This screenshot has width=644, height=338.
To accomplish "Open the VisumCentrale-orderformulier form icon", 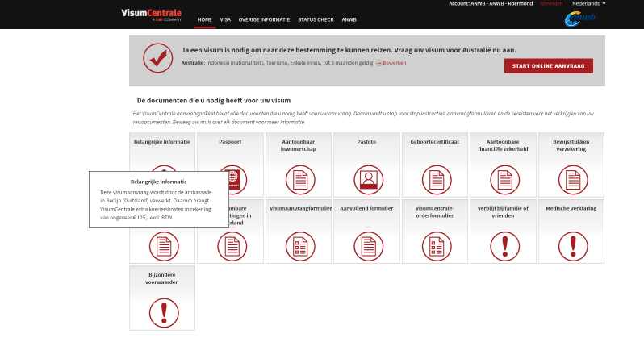I will pyautogui.click(x=435, y=244).
